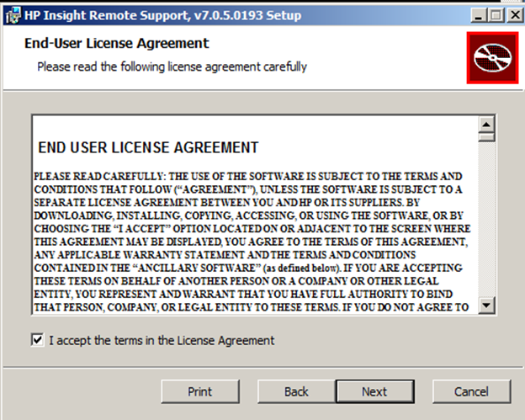The height and width of the screenshot is (420, 525).
Task: Click the scrollbar thumb of license box
Action: click(486, 137)
